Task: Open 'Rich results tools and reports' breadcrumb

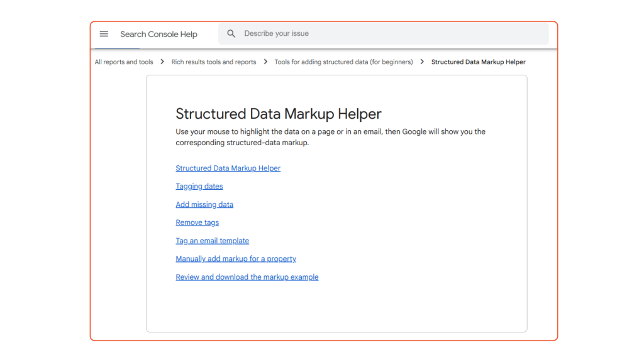Action: pyautogui.click(x=214, y=62)
